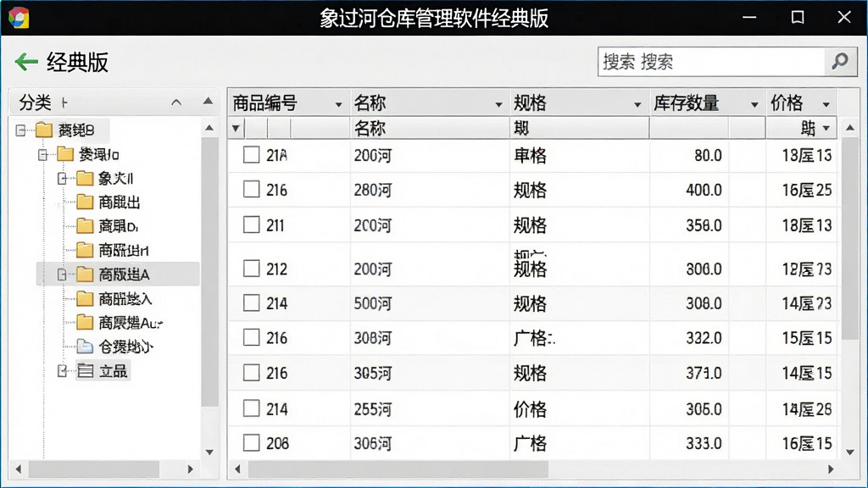Click the 规格 column header label
Viewport: 868px width, 488px height.
(x=530, y=103)
